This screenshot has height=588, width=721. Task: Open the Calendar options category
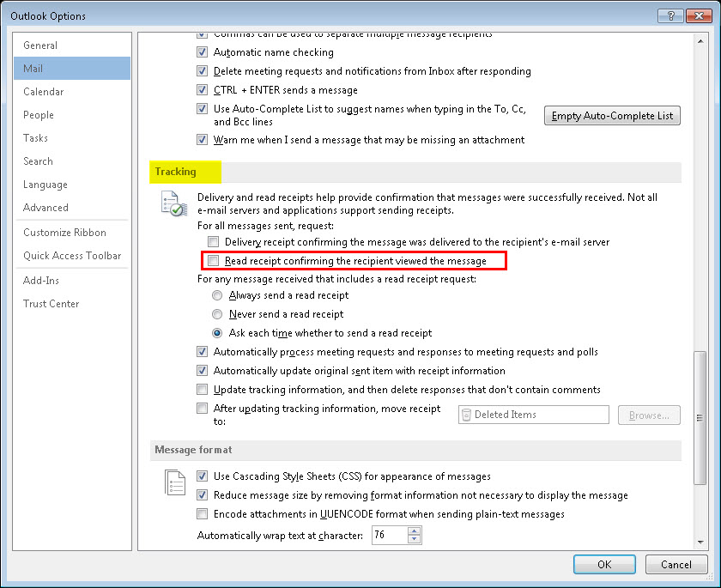click(72, 92)
